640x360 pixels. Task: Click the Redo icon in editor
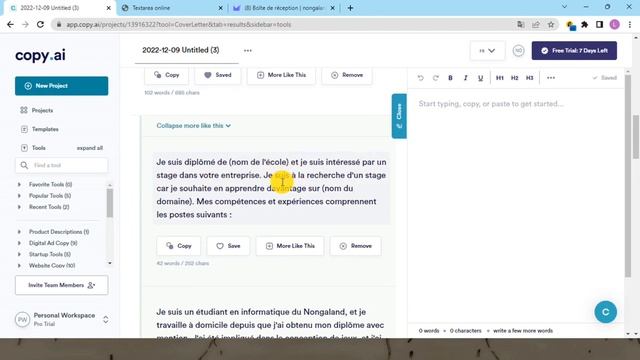pos(436,78)
